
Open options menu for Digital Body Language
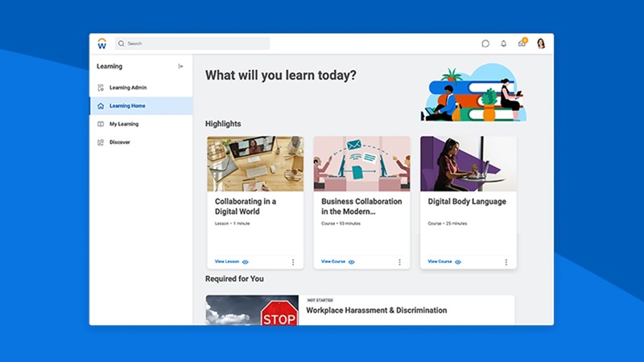506,262
